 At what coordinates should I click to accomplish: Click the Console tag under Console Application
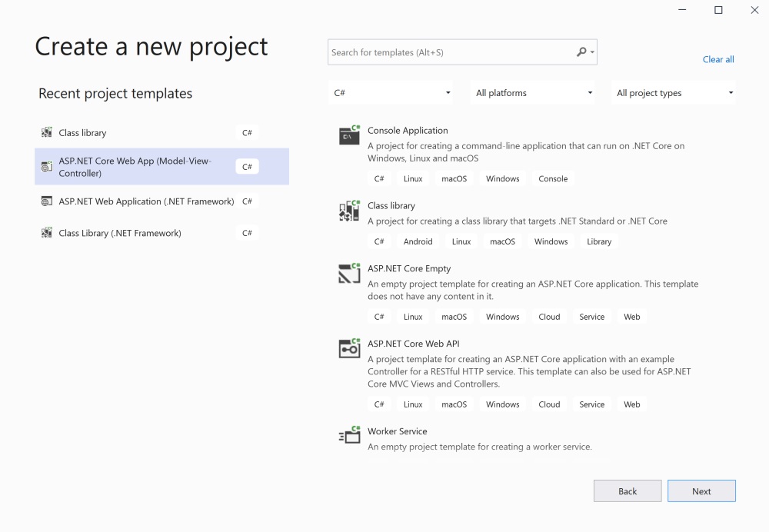pyautogui.click(x=553, y=178)
